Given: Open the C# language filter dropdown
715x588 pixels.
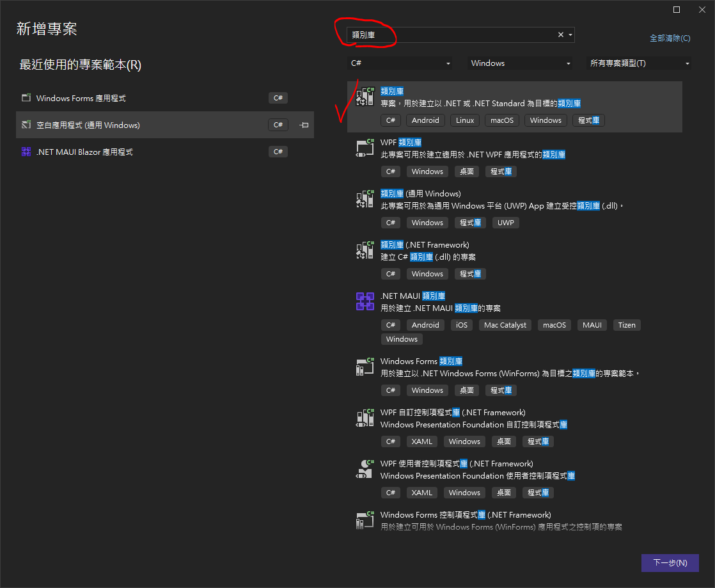Looking at the screenshot, I should point(400,63).
